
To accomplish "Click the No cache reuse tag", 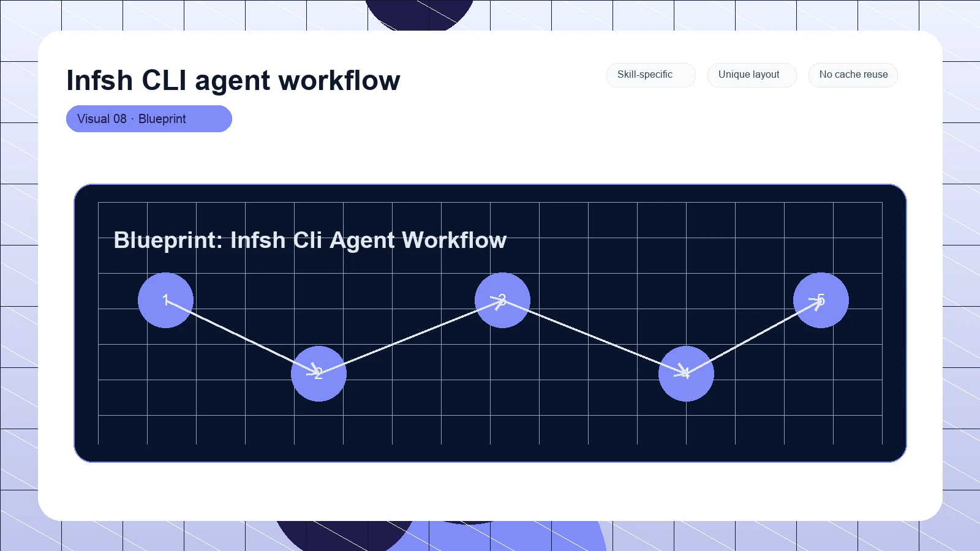I will tap(853, 75).
